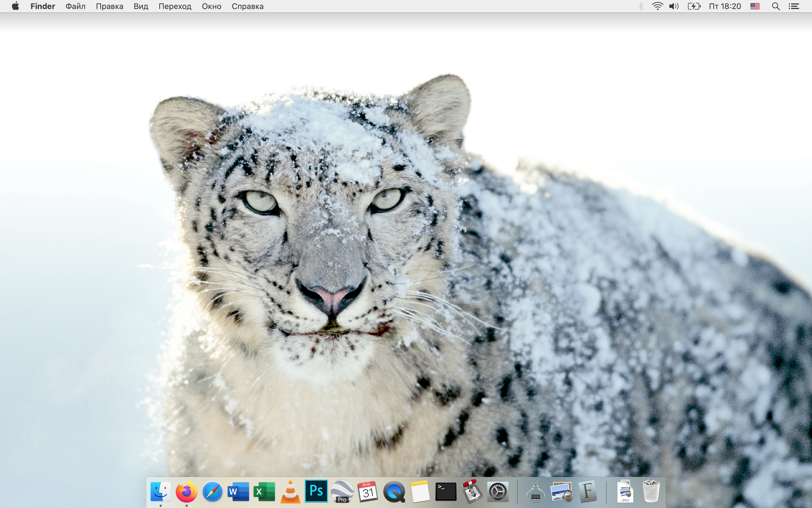Image resolution: width=812 pixels, height=508 pixels.
Task: Launch Firefox from the Dock
Action: 186,492
